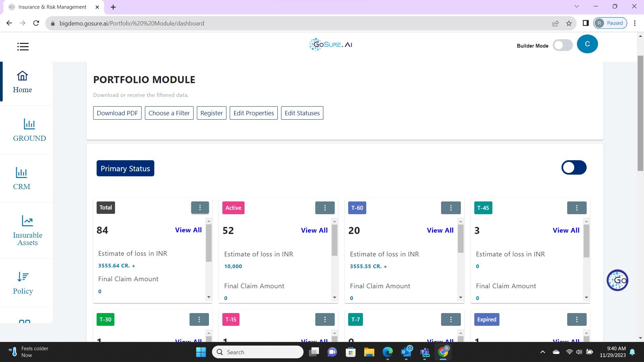Open options menu on the Expired card

(x=577, y=319)
